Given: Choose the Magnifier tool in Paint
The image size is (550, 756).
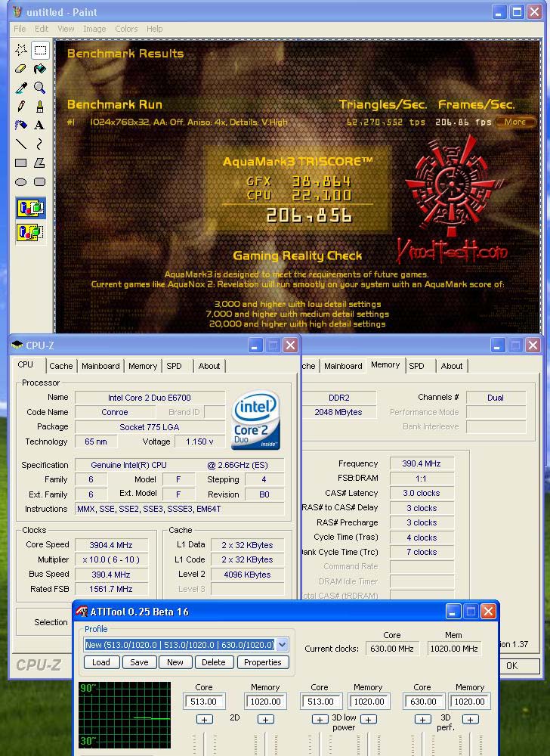Looking at the screenshot, I should pos(40,87).
